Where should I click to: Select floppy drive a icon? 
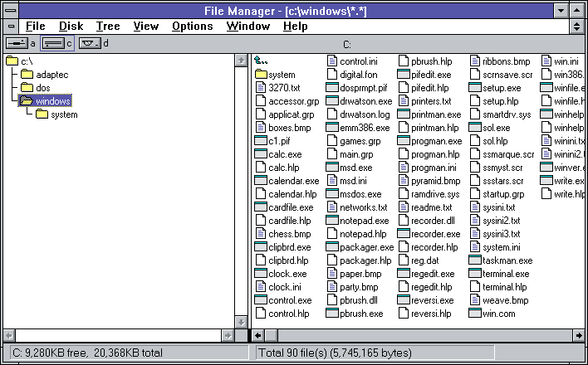pos(17,43)
